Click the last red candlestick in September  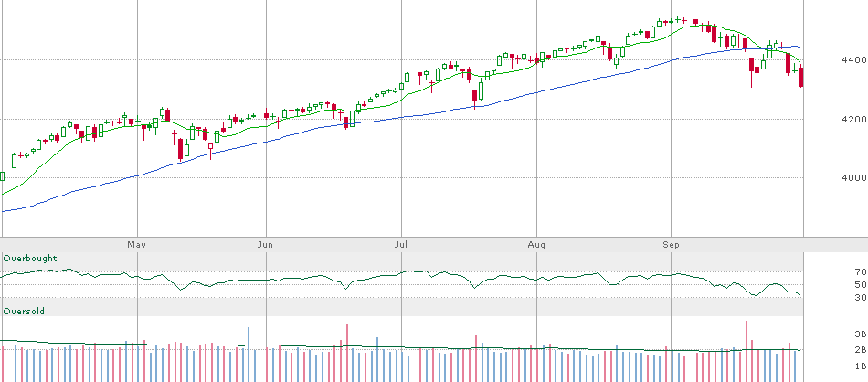801,77
